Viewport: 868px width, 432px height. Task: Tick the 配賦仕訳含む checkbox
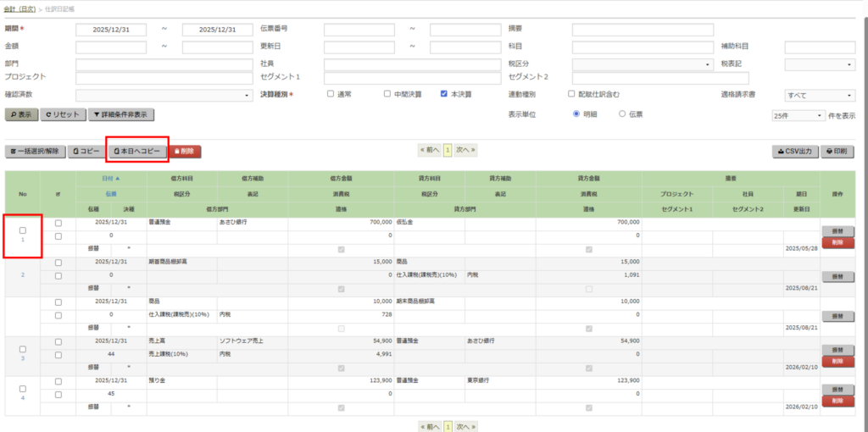point(571,94)
